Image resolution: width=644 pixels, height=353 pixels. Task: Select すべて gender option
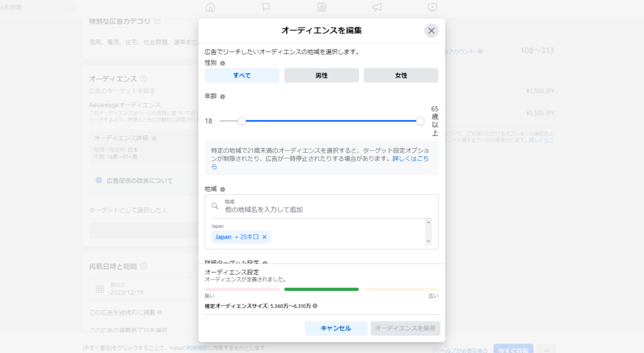point(242,75)
